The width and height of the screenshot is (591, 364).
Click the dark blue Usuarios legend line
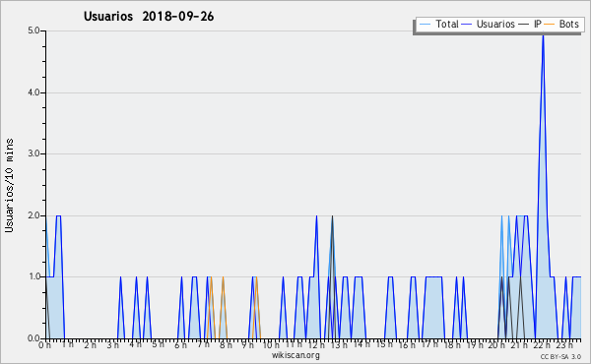[x=467, y=24]
